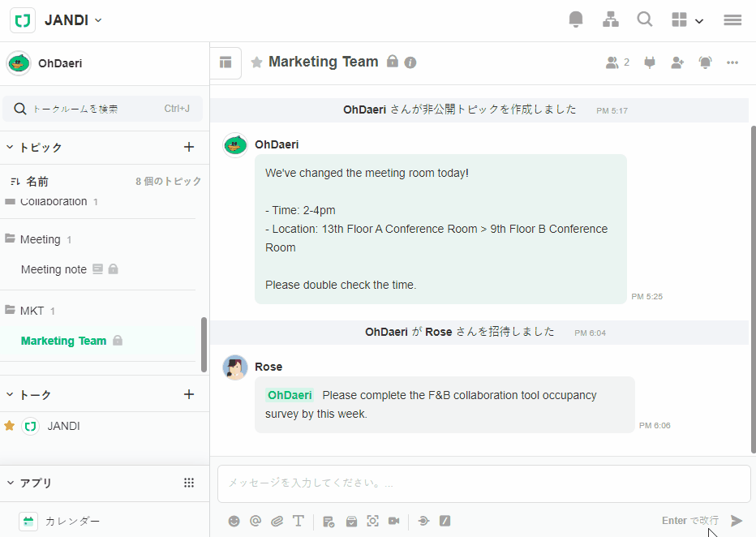Open the notifications bell in header
This screenshot has width=756, height=537.
(x=576, y=19)
